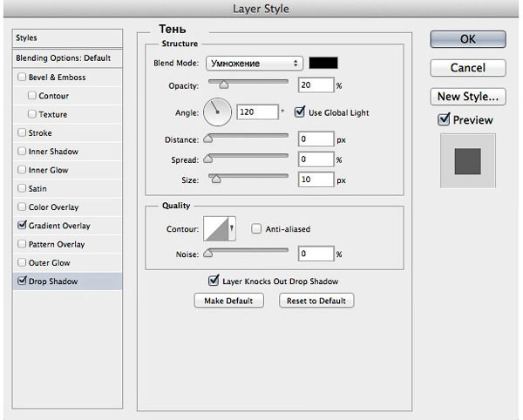This screenshot has width=523, height=420.
Task: Enable the Outer Glow checkbox
Action: 22,262
